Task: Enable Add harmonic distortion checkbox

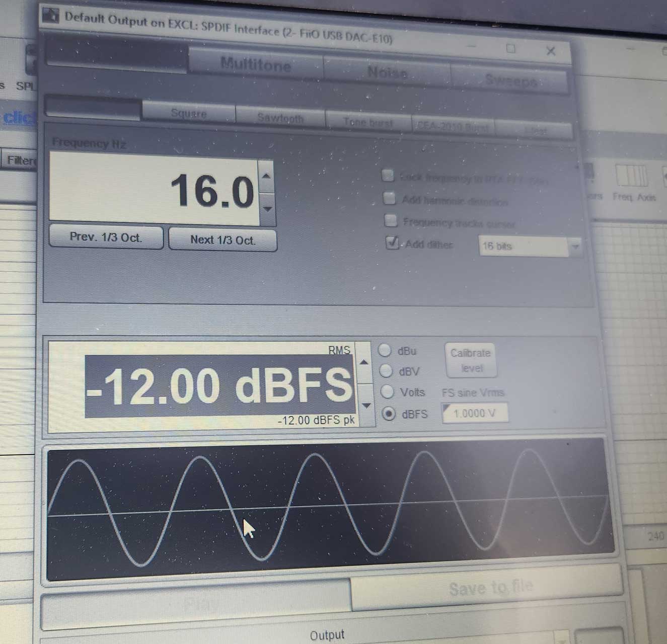Action: point(390,198)
